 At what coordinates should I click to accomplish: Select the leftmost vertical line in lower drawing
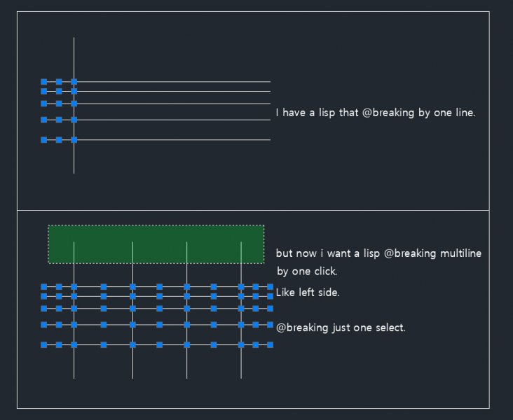74,364
